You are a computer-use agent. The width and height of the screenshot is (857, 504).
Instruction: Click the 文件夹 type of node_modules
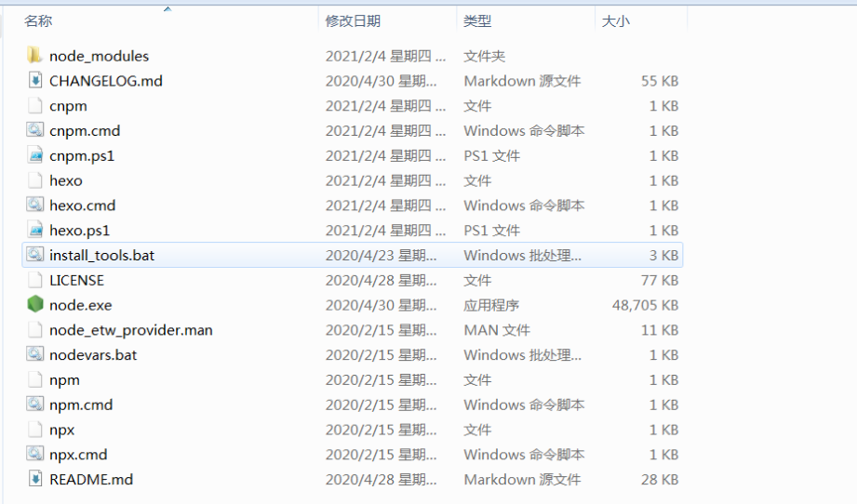click(x=484, y=56)
